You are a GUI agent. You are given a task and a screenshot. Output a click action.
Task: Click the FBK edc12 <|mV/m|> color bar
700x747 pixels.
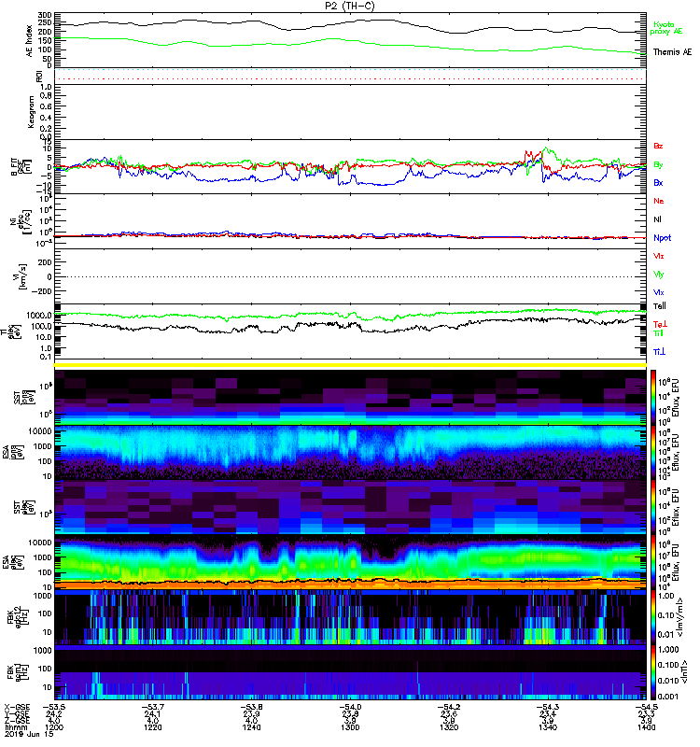pos(653,617)
